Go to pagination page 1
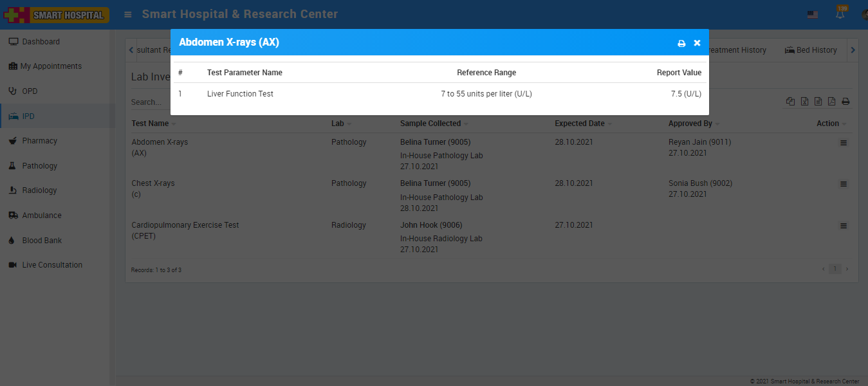 pyautogui.click(x=835, y=269)
